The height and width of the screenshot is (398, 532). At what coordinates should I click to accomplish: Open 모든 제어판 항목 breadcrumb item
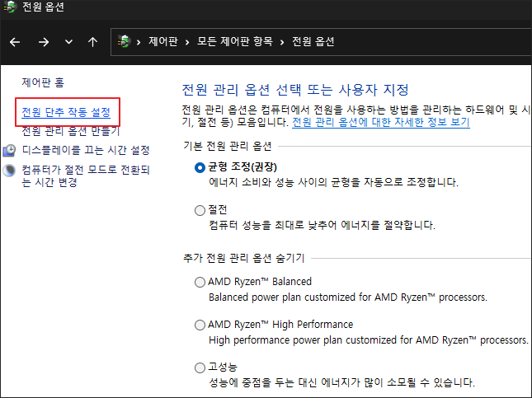pyautogui.click(x=235, y=41)
